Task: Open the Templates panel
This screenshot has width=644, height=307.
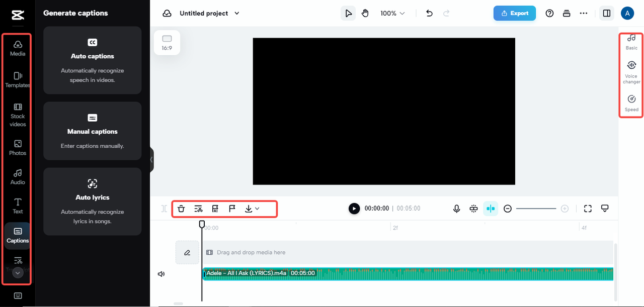Action: [18, 79]
